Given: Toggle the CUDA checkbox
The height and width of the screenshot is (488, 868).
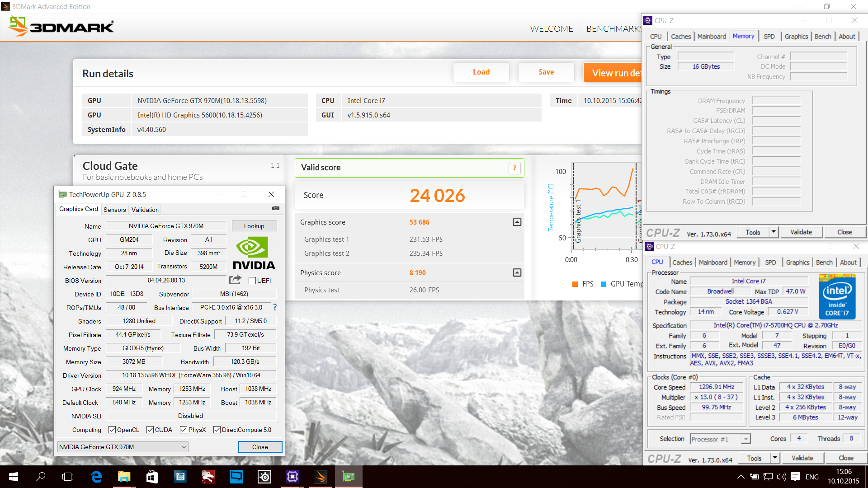Looking at the screenshot, I should click(x=150, y=430).
